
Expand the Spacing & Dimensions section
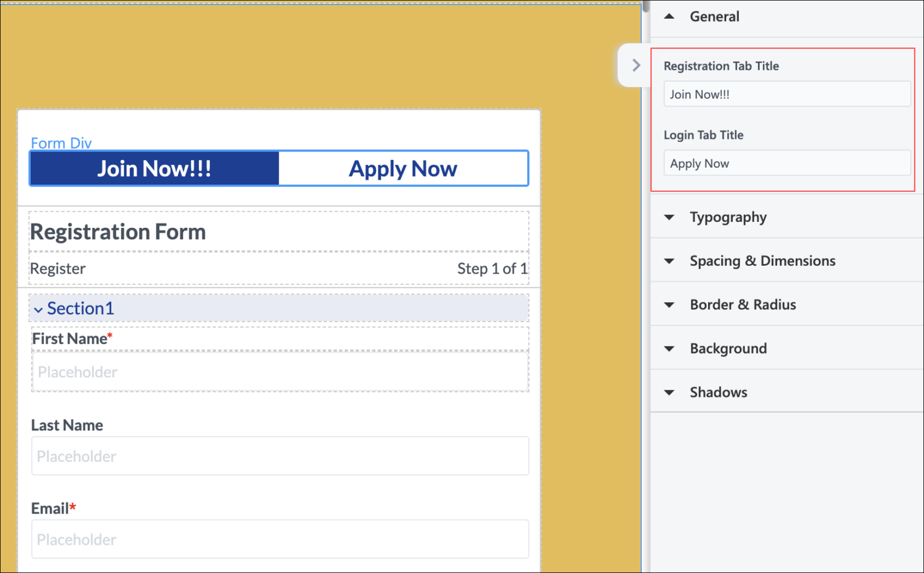coord(670,261)
